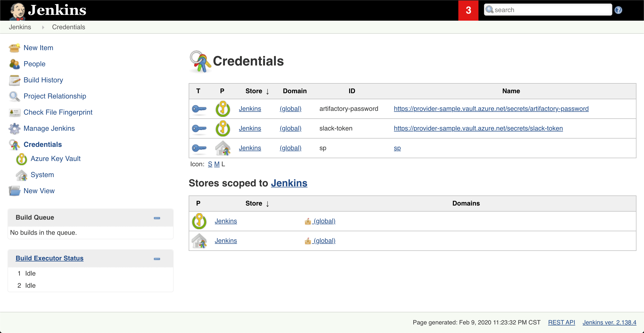Open People via the people icon

(x=14, y=64)
